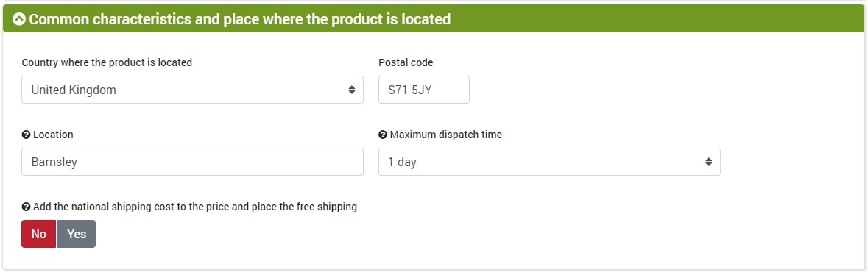The height and width of the screenshot is (272, 868).
Task: Collapse the Common characteristics section chevron icon
Action: coord(19,19)
